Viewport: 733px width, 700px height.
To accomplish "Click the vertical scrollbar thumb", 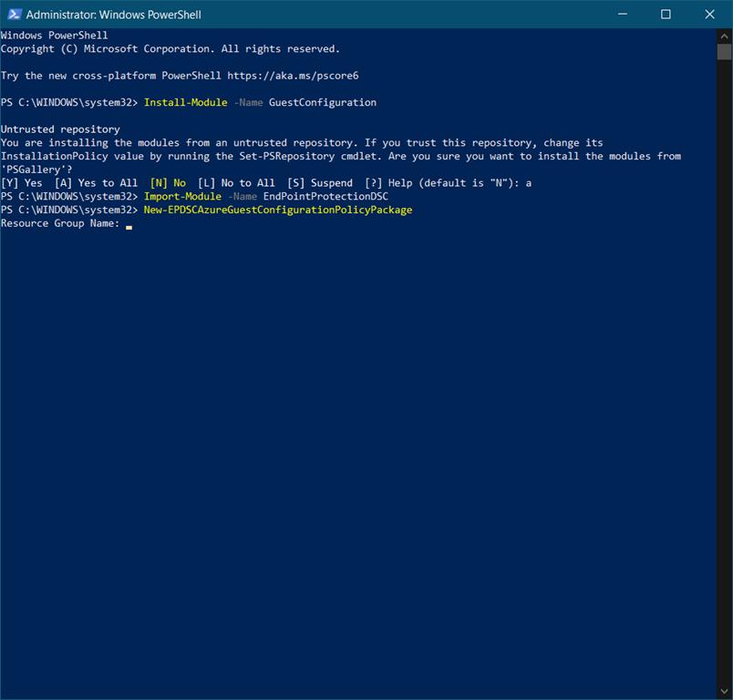I will pyautogui.click(x=724, y=52).
